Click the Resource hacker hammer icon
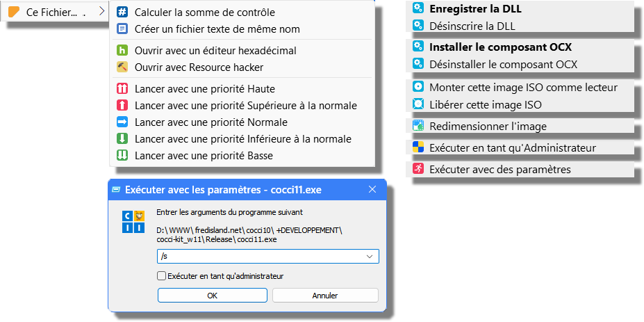644x322 pixels. (x=122, y=67)
